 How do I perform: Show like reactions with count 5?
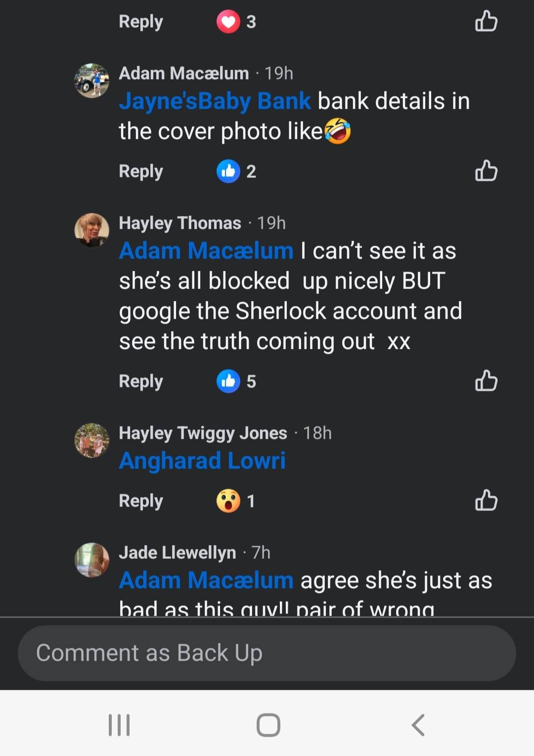(x=236, y=381)
